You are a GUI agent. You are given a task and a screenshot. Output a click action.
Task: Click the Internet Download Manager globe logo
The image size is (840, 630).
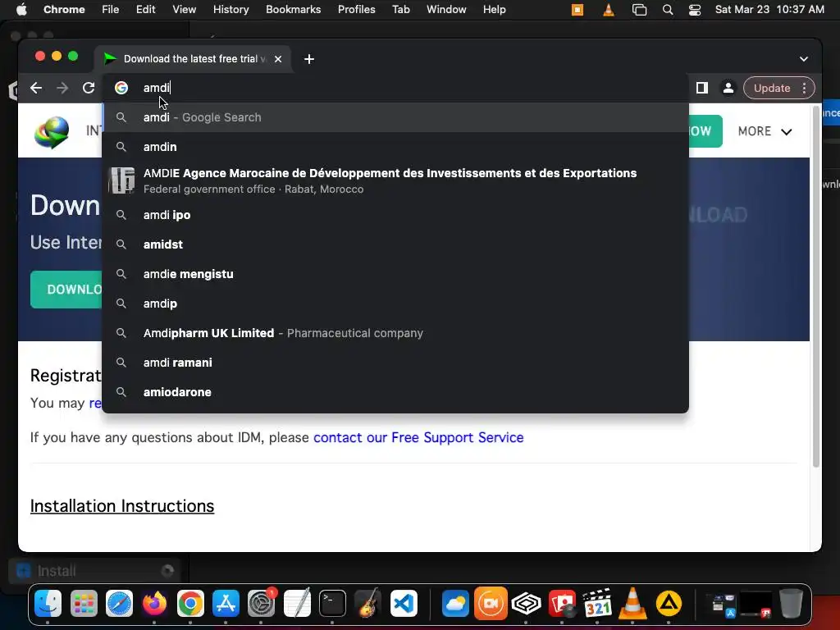coord(52,132)
